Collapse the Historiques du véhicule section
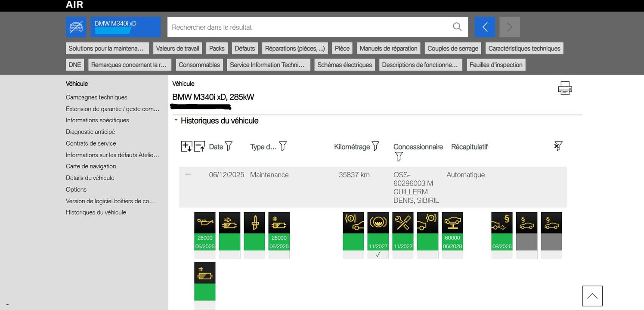The height and width of the screenshot is (310, 644). point(176,121)
